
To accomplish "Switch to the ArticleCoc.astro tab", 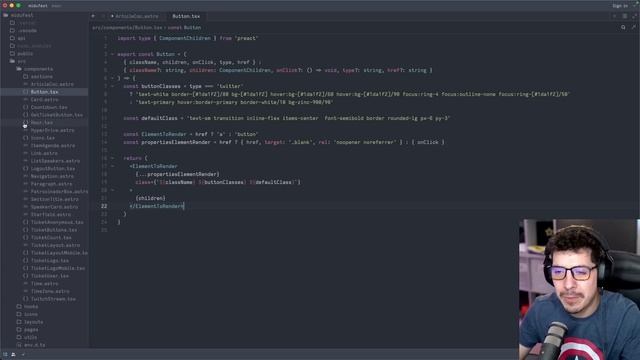I will tap(137, 16).
